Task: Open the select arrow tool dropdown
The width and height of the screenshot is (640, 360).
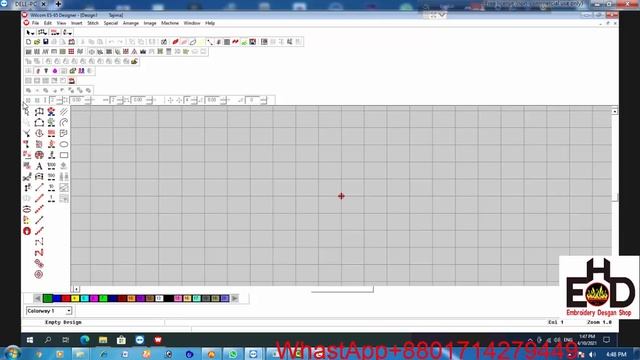Action: [30, 32]
